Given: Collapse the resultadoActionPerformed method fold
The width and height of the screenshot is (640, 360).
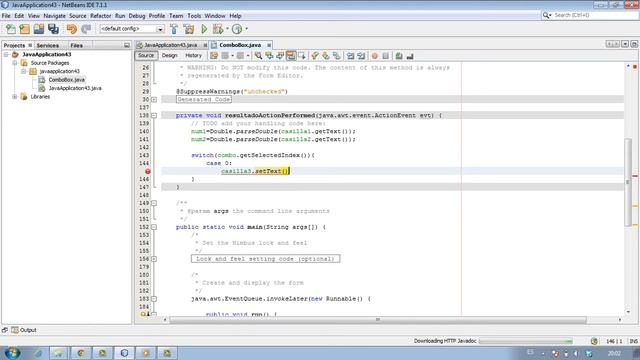Looking at the screenshot, I should pyautogui.click(x=154, y=116).
